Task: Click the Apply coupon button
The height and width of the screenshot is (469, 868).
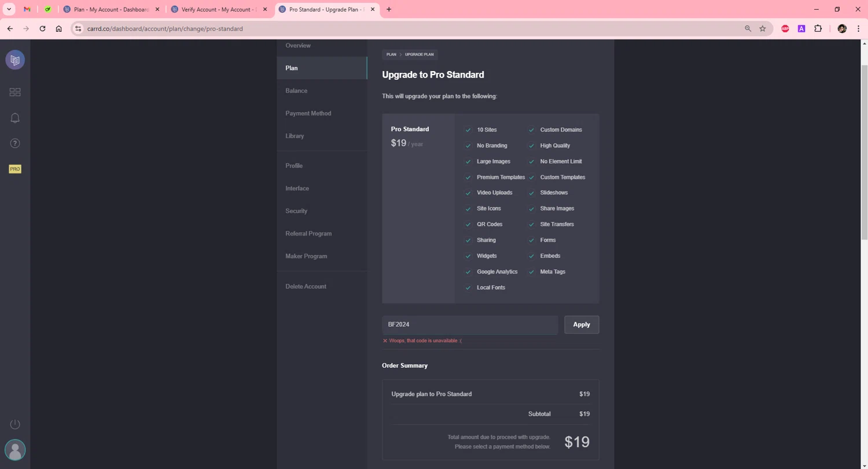Action: (582, 324)
